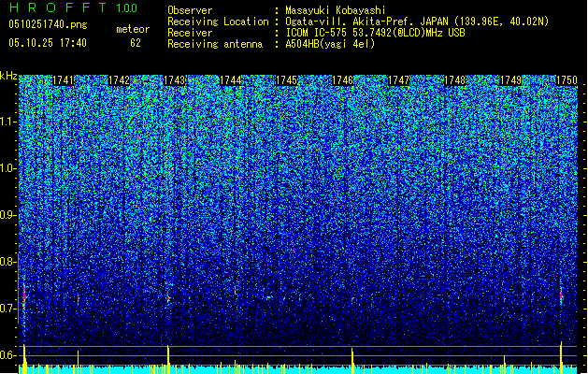Click the meteor echo just after 1746

pyautogui.click(x=352, y=299)
